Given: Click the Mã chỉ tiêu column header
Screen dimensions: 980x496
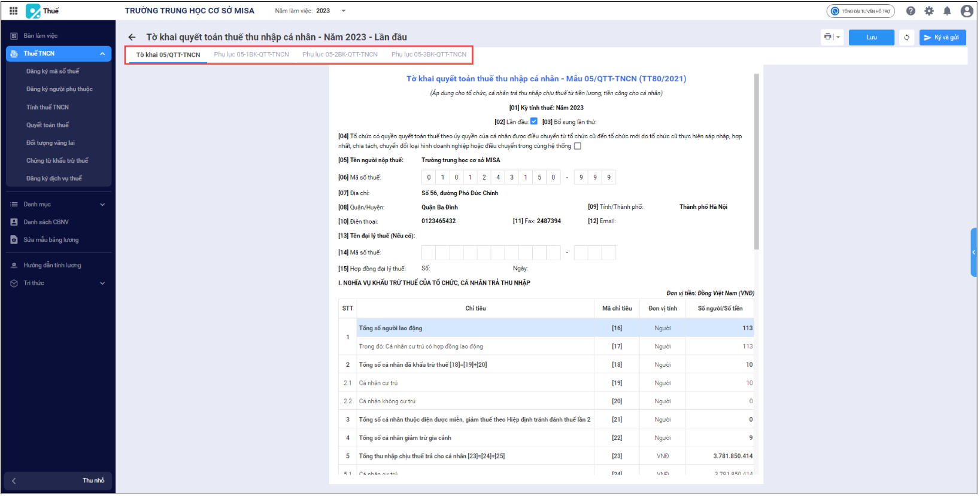Looking at the screenshot, I should pos(617,309).
